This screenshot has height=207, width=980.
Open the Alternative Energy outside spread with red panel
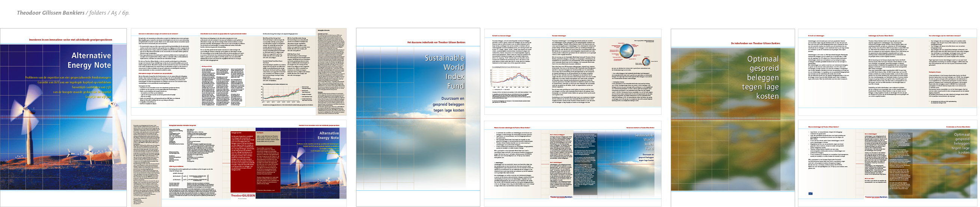(238, 164)
